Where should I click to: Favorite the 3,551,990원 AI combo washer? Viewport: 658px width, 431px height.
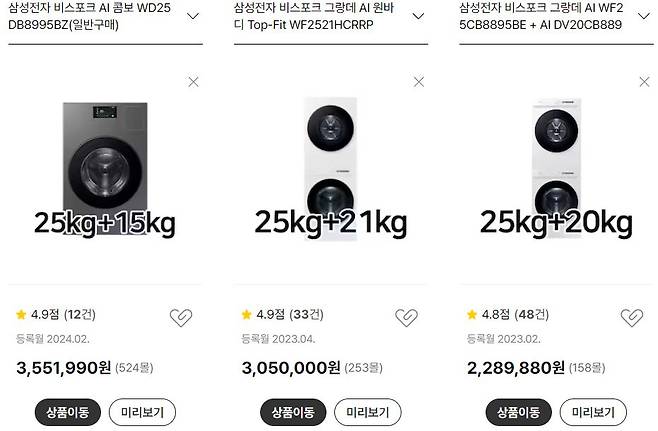(x=180, y=317)
